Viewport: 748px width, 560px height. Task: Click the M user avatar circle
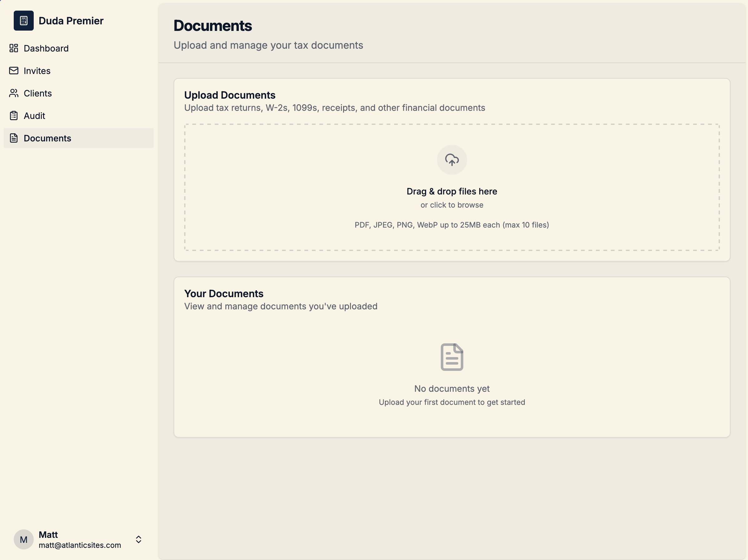point(23,539)
